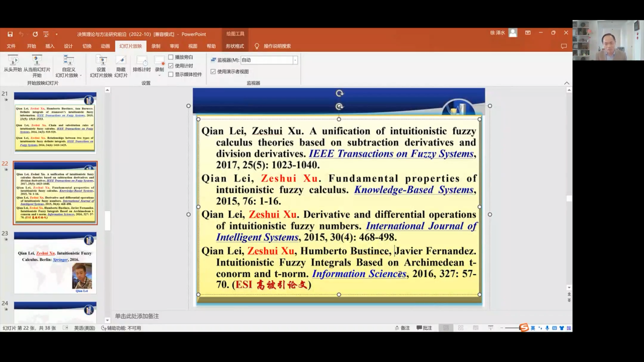The height and width of the screenshot is (362, 644).
Task: Click the Record (录制) icon in the ribbon
Action: point(159,61)
